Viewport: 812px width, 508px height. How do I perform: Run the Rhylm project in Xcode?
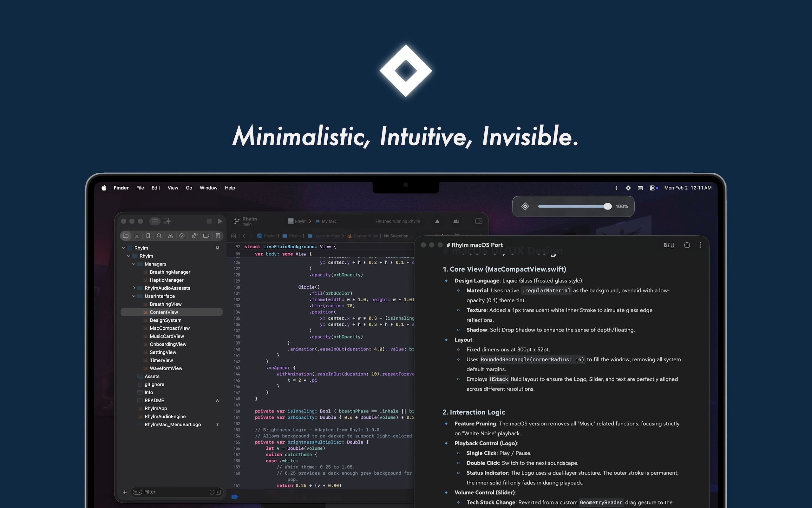[x=220, y=221]
